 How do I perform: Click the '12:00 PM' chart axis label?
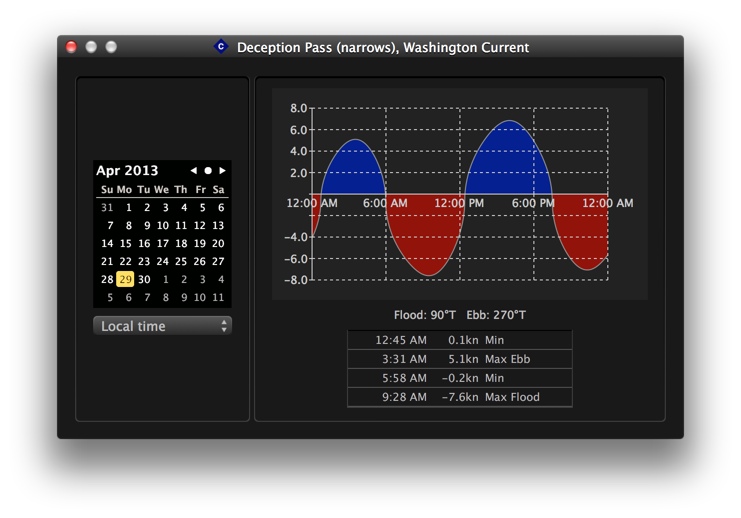click(x=459, y=203)
